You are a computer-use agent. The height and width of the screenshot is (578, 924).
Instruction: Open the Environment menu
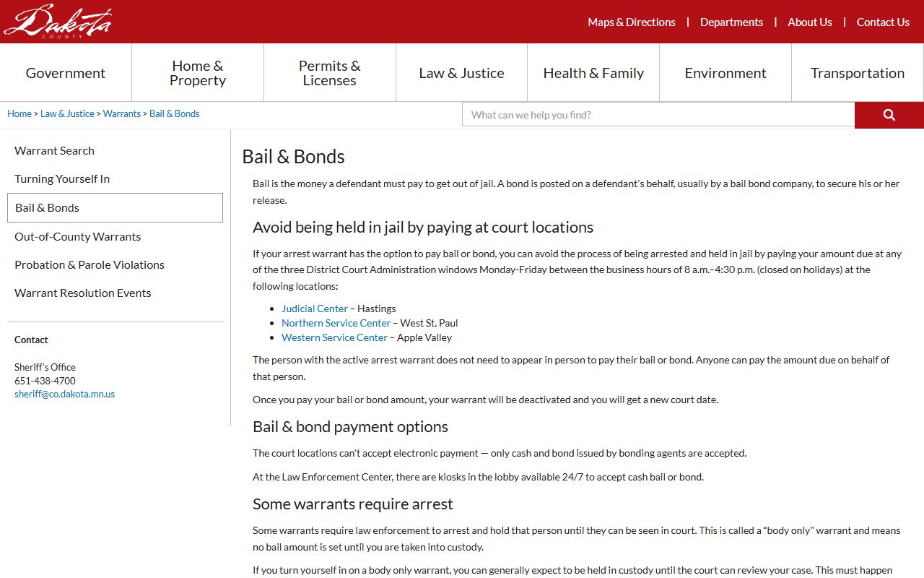[725, 73]
